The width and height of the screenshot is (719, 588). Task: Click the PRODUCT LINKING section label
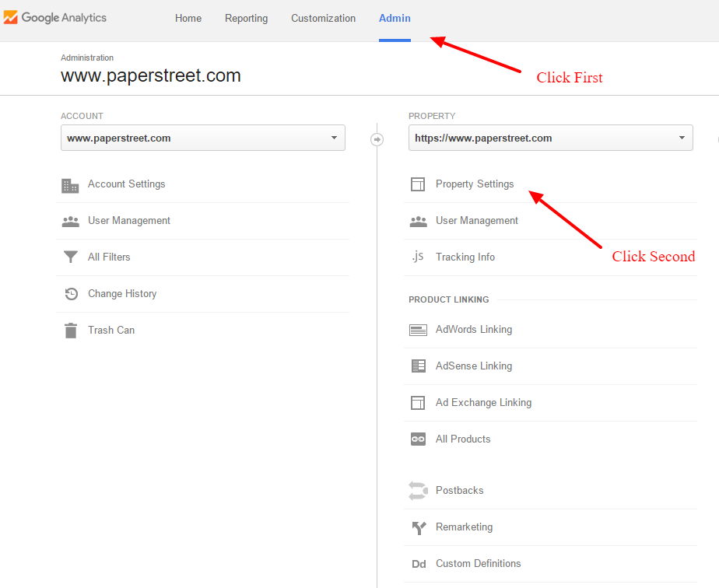click(x=449, y=299)
